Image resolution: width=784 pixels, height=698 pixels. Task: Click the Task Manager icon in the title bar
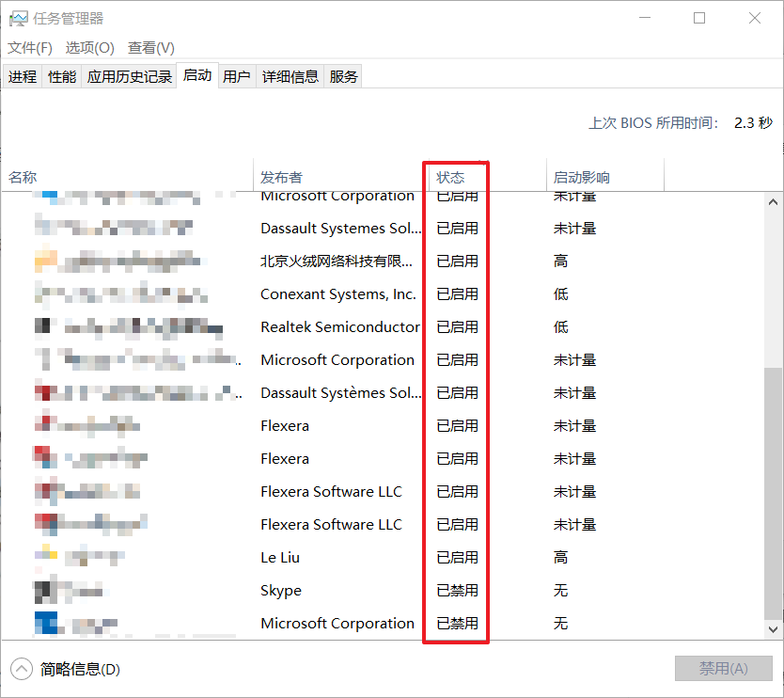pyautogui.click(x=21, y=18)
